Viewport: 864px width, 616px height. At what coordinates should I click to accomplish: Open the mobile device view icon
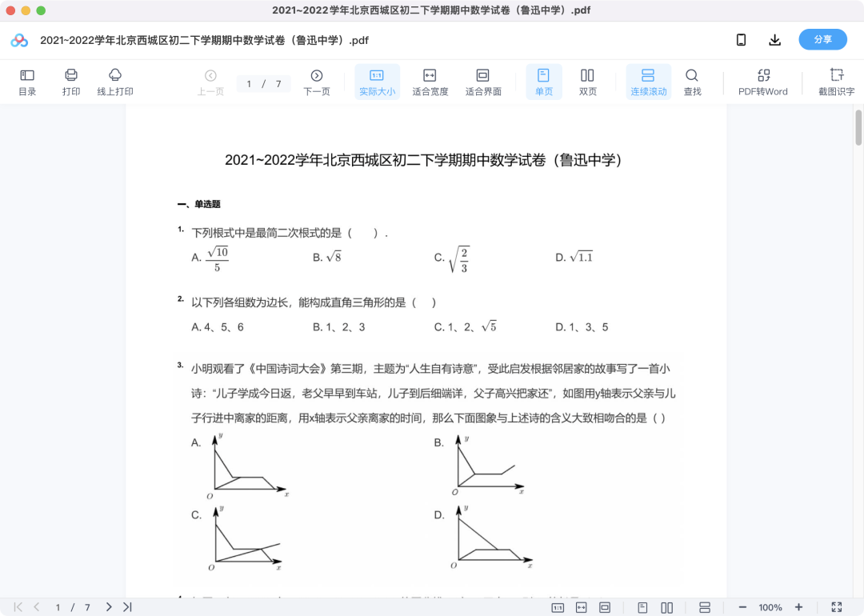(741, 40)
